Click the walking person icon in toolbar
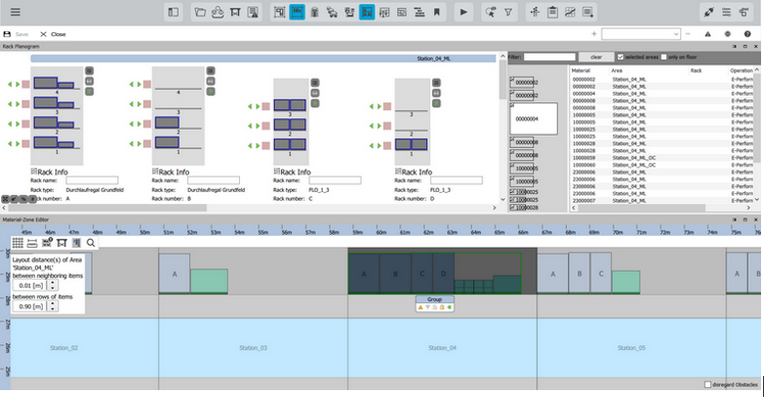This screenshot has width=764, height=397. coord(535,12)
